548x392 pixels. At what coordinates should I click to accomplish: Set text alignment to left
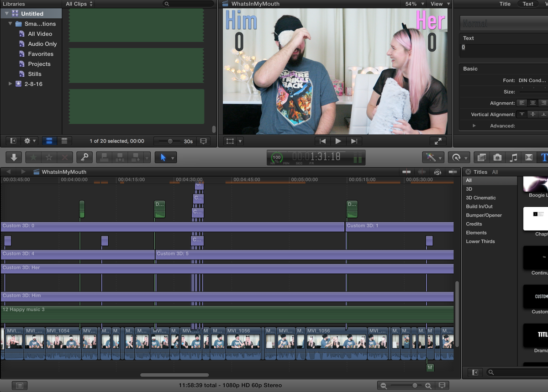(x=522, y=103)
